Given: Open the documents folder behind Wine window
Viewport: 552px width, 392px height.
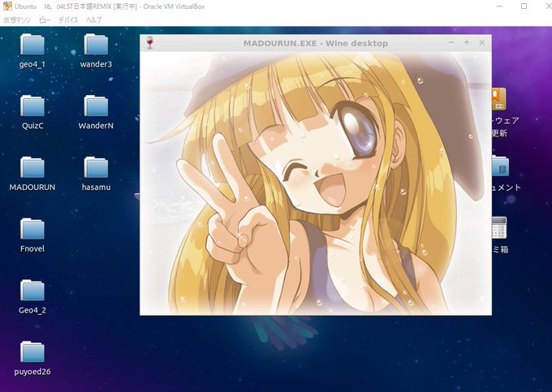Looking at the screenshot, I should point(500,166).
